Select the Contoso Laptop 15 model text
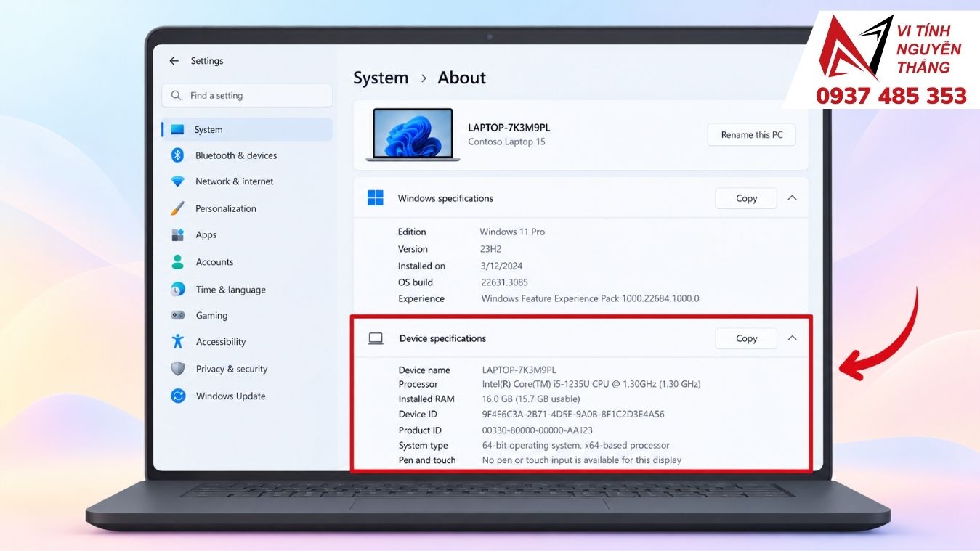The image size is (980, 551). (x=506, y=142)
